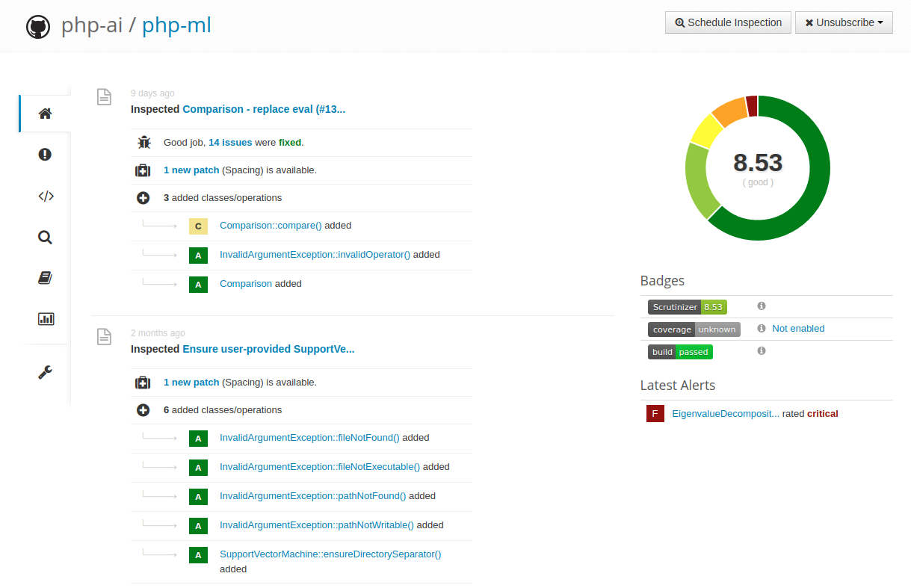The image size is (911, 588).
Task: Click '9 days ago' timestamp
Action: 152,93
